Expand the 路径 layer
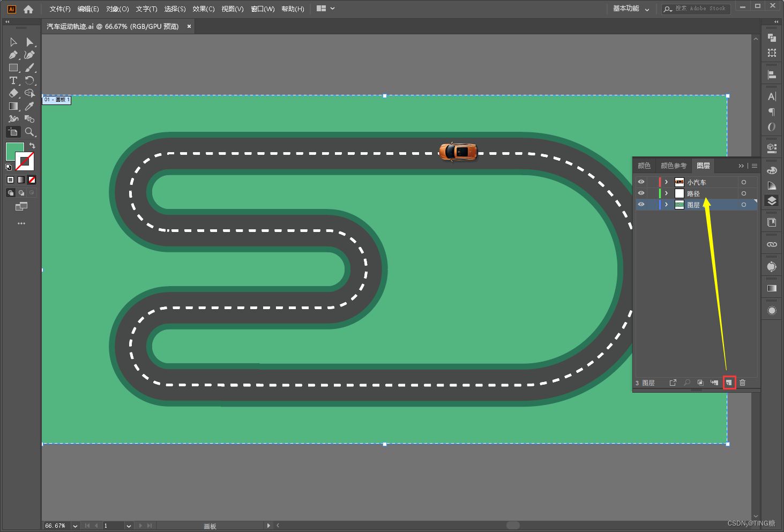This screenshot has height=532, width=784. click(x=667, y=193)
